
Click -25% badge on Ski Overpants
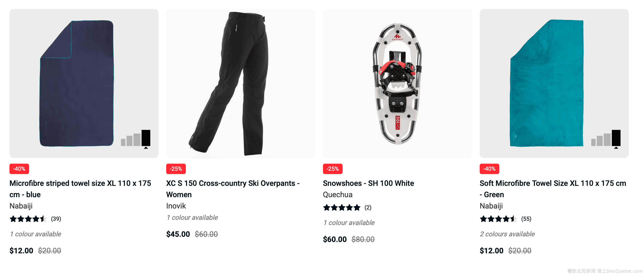176,169
